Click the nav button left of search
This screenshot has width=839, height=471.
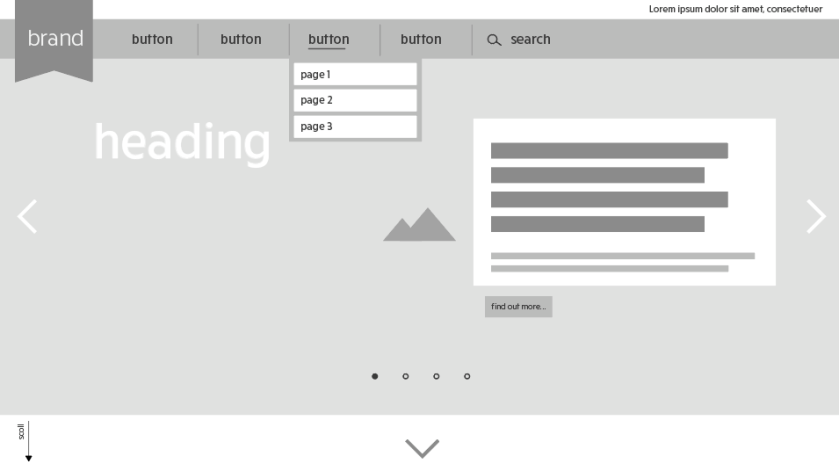point(421,40)
